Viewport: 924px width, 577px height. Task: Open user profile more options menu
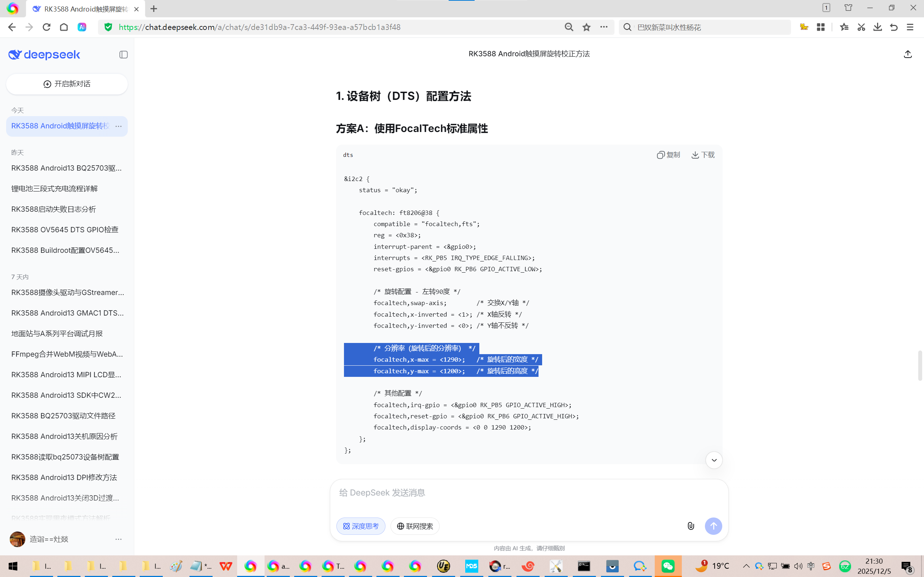pos(118,539)
